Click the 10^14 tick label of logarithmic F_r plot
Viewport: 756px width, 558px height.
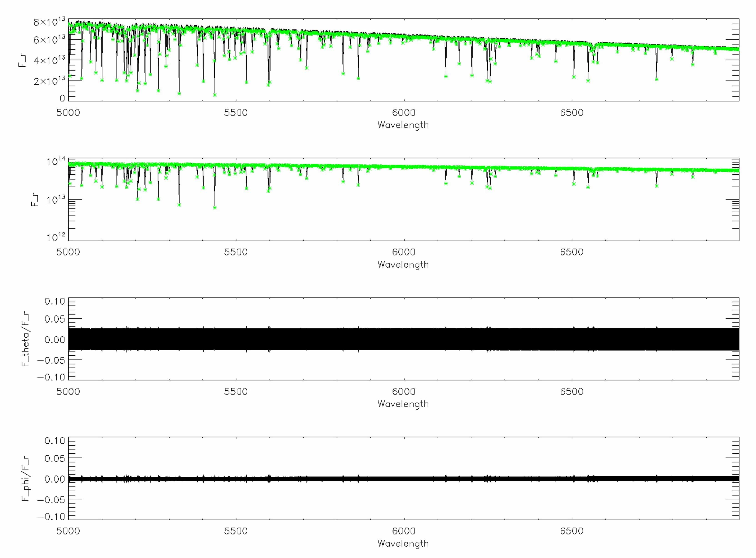pos(56,161)
